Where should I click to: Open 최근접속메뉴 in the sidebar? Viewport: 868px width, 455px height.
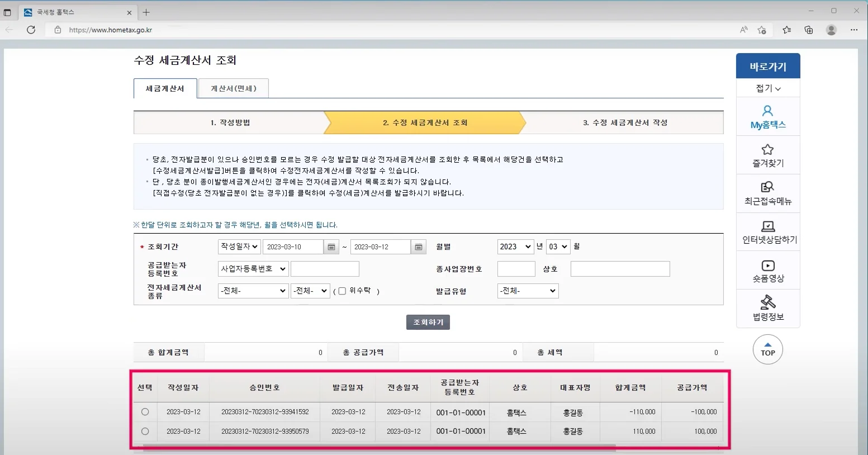(767, 193)
